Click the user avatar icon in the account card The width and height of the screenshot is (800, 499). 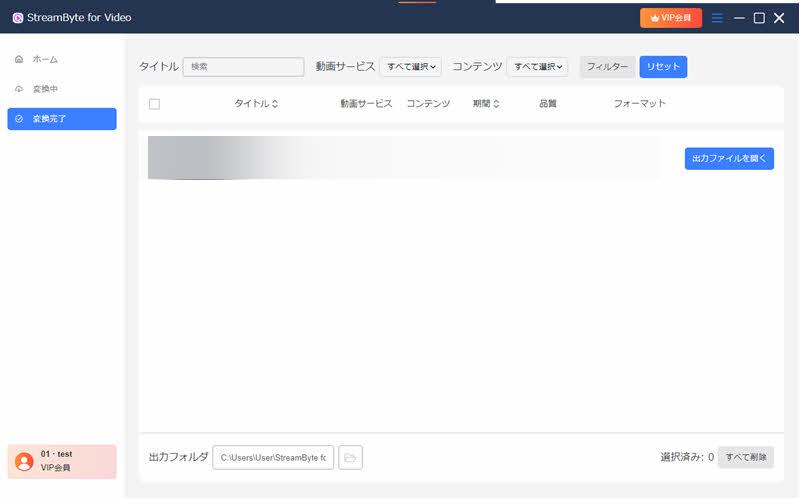pyautogui.click(x=24, y=462)
